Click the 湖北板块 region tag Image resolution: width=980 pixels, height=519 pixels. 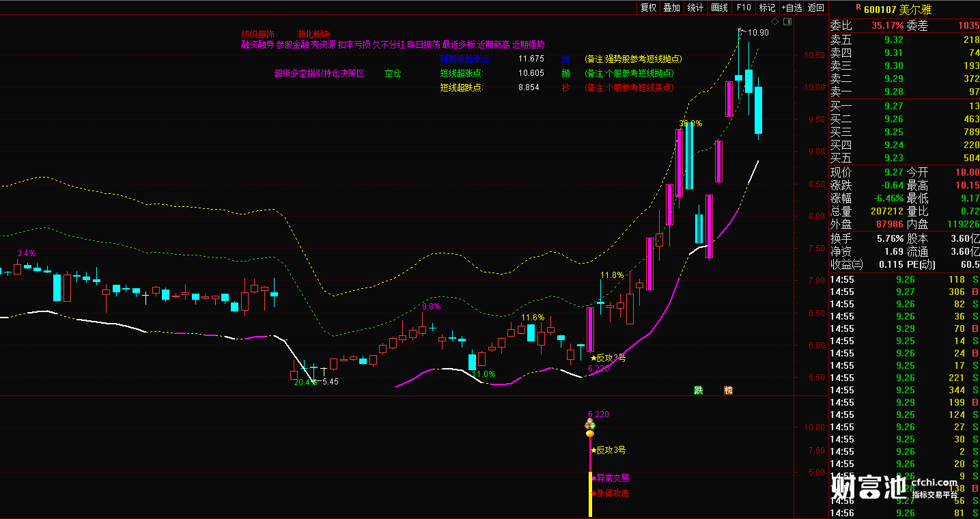[x=313, y=33]
